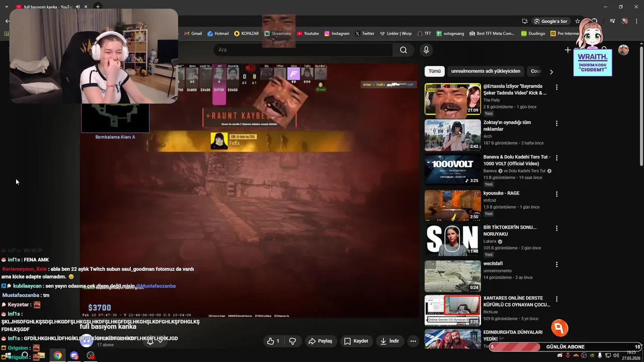The height and width of the screenshot is (362, 644).
Task: Open menu for 'wecitdafi' video
Action: (556, 264)
